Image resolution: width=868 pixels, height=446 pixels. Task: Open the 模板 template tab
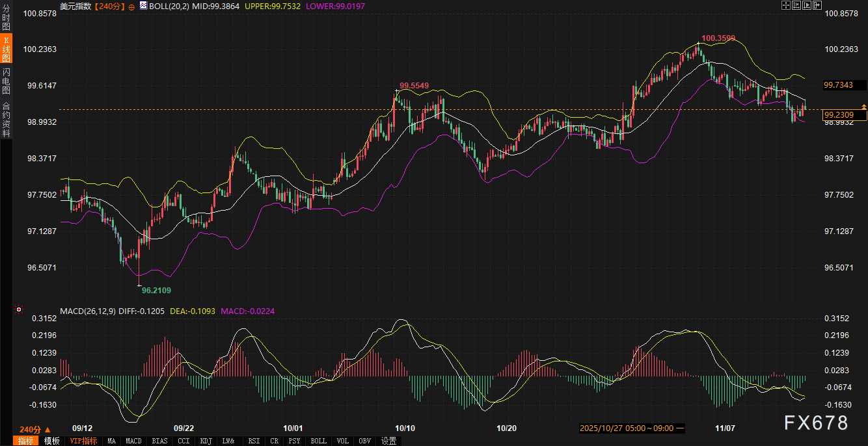51,441
